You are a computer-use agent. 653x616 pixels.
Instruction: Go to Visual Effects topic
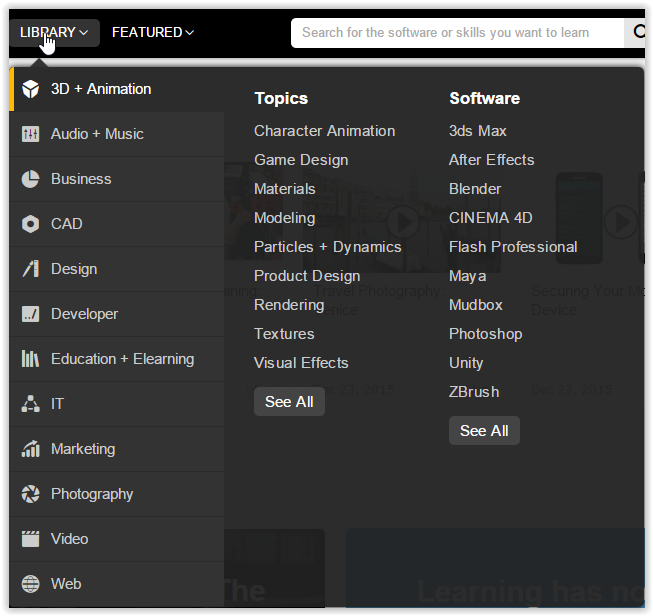pos(301,363)
